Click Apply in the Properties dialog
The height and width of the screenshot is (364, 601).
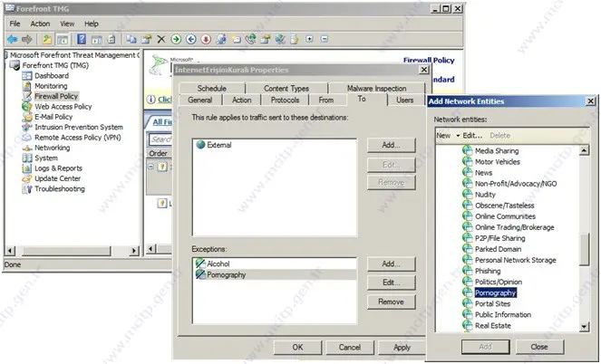point(402,348)
